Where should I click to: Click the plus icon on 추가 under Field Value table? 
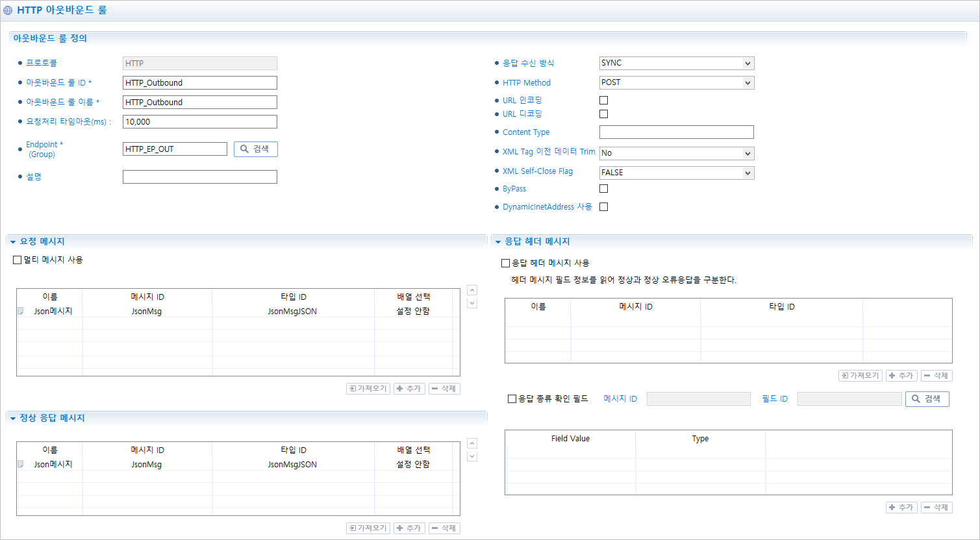(893, 507)
